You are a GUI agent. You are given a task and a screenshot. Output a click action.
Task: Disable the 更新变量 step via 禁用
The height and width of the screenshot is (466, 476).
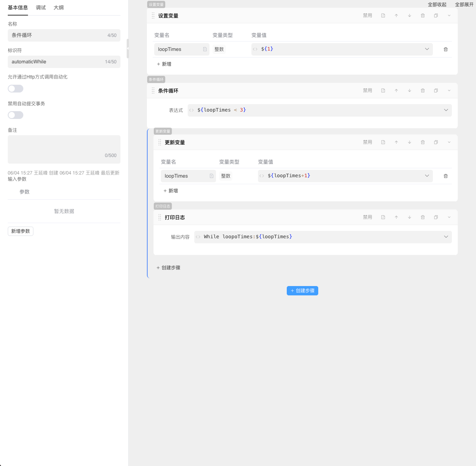coord(367,142)
